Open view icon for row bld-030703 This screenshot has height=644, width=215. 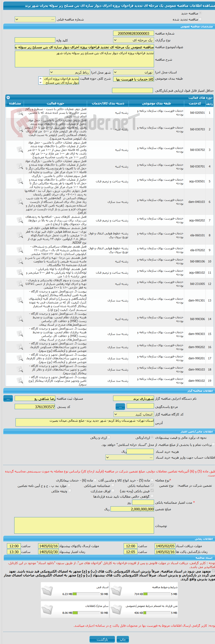click(x=20, y=129)
